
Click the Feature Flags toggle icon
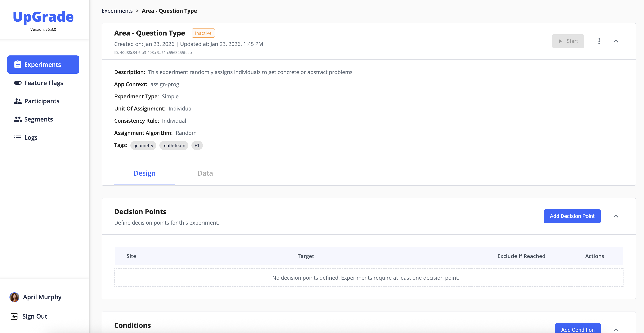(x=17, y=83)
